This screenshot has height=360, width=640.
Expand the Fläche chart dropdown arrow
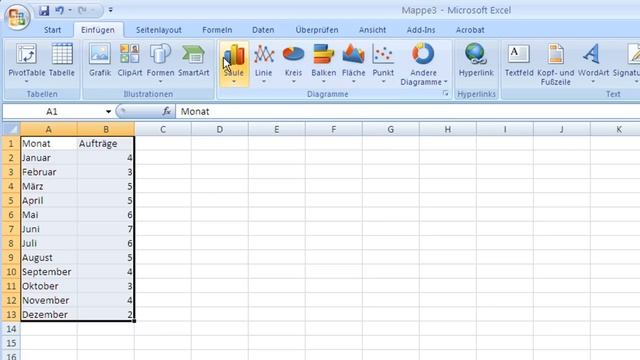coord(353,82)
